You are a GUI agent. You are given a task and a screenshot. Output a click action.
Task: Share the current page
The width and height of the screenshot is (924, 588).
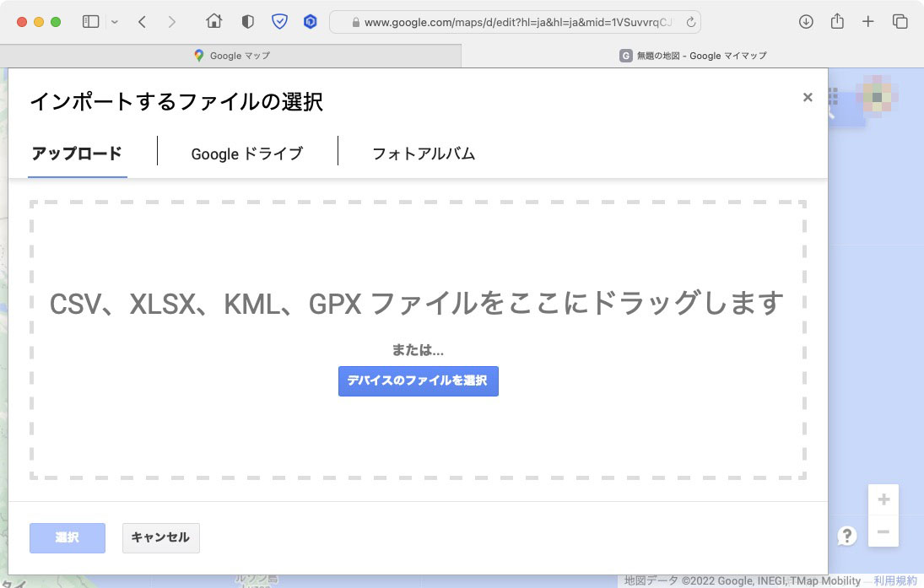coord(837,21)
